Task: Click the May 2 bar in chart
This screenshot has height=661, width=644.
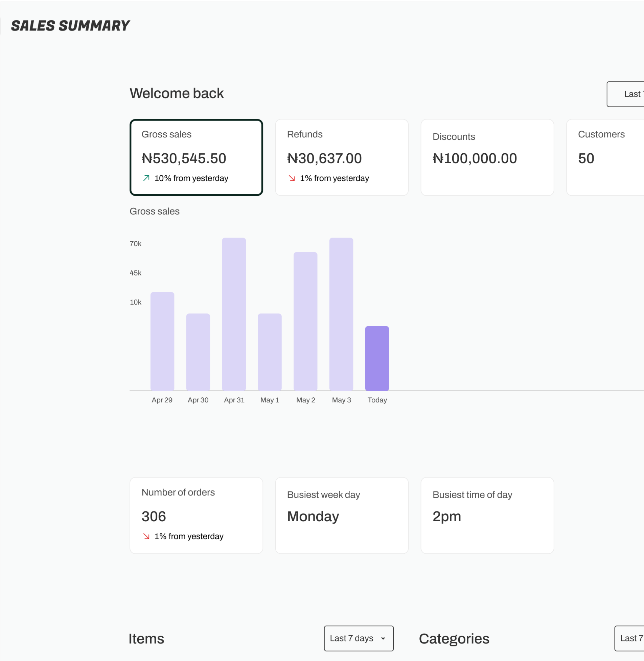Action: (305, 321)
